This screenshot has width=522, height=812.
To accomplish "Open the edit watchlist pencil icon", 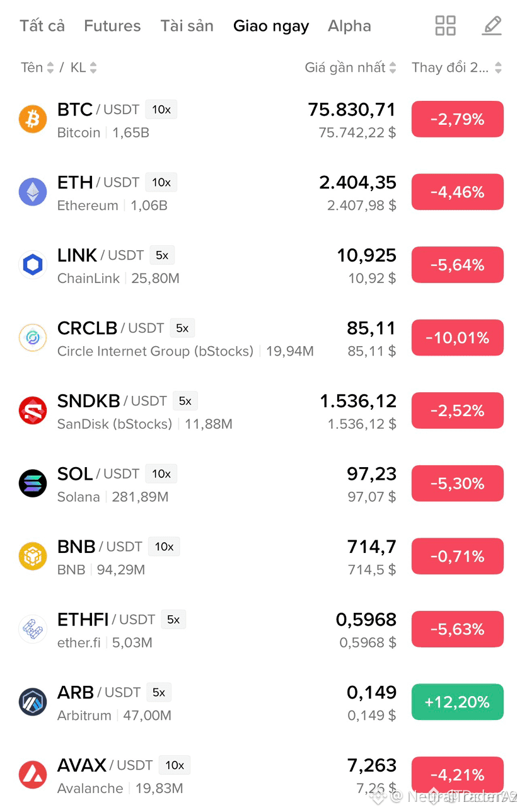I will tap(492, 26).
